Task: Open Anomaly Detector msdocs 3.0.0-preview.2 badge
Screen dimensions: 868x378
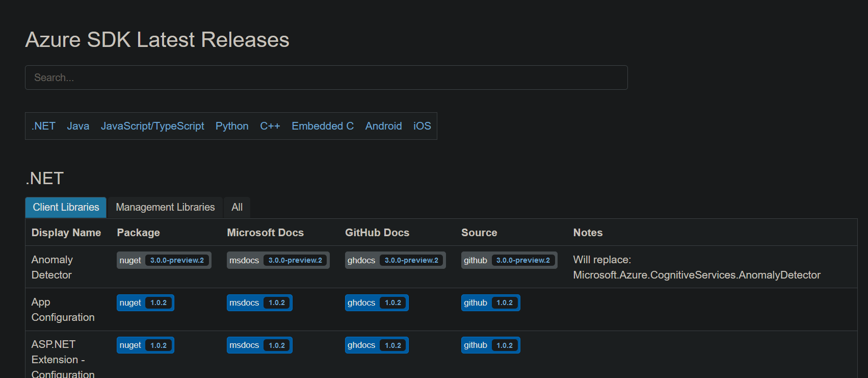Action: (x=278, y=260)
